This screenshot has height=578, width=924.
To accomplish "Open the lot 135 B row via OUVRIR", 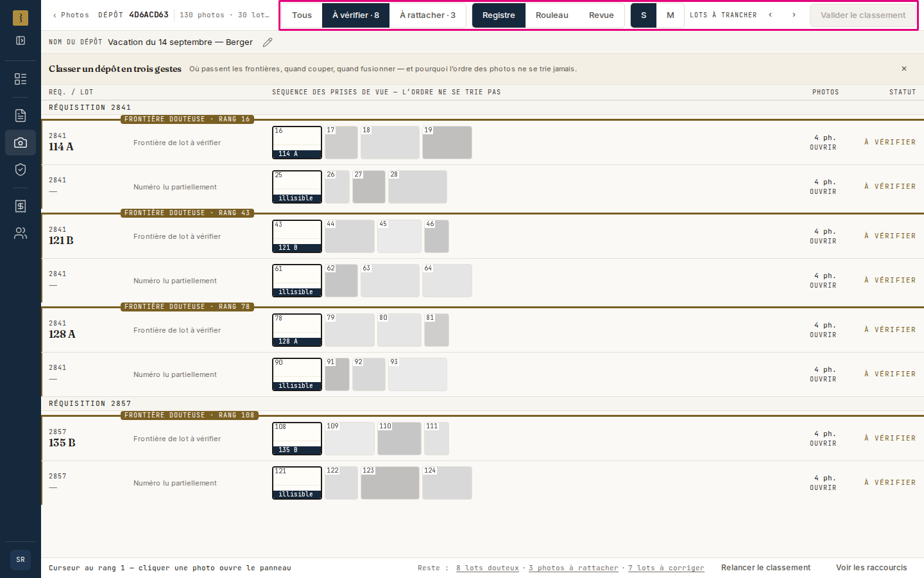I will coord(823,444).
